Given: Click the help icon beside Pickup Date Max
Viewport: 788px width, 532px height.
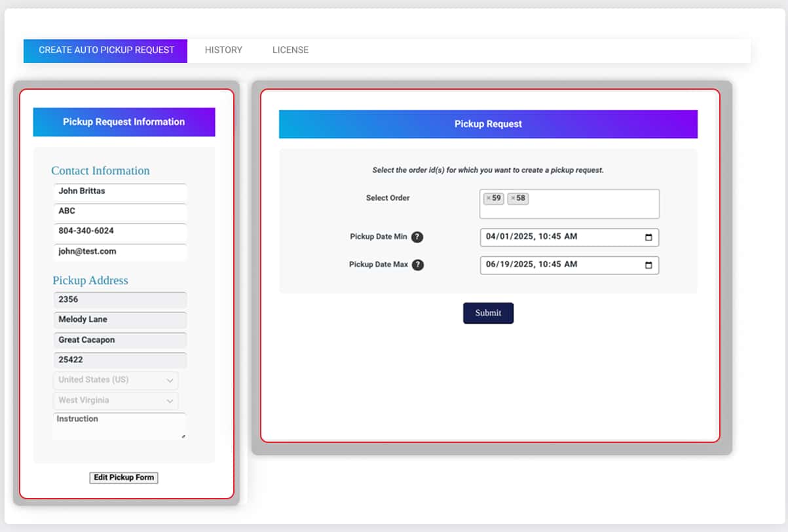Looking at the screenshot, I should pyautogui.click(x=418, y=265).
